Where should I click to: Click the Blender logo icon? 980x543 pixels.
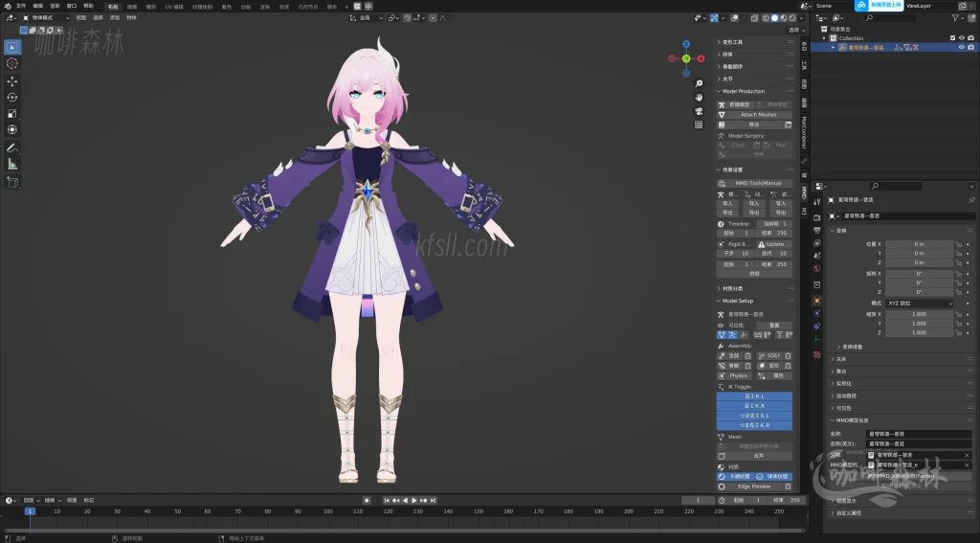pyautogui.click(x=7, y=6)
